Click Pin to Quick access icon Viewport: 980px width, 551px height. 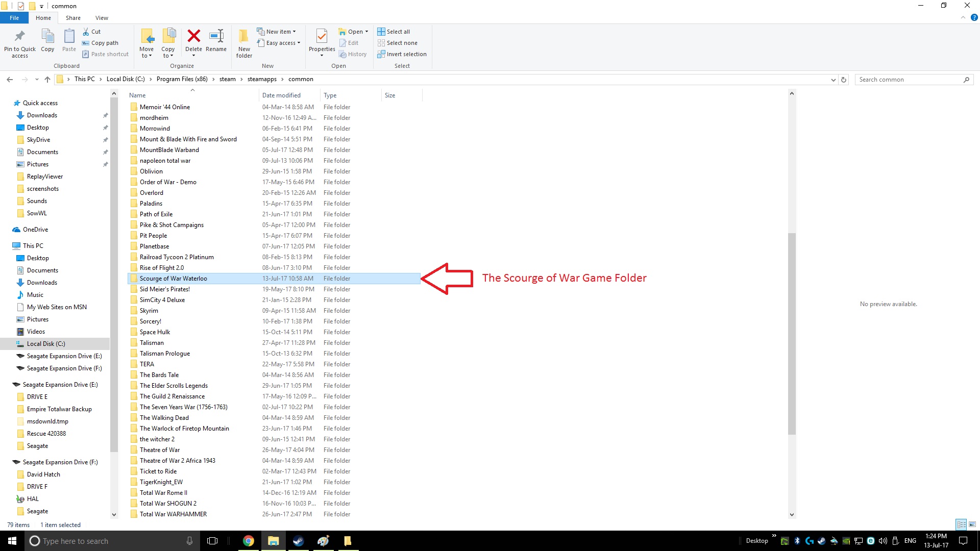(20, 37)
